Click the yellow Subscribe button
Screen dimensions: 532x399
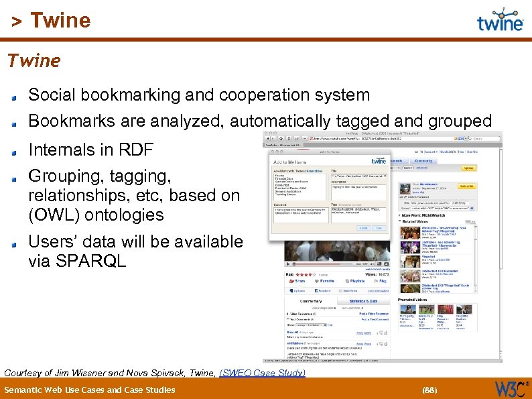[467, 186]
